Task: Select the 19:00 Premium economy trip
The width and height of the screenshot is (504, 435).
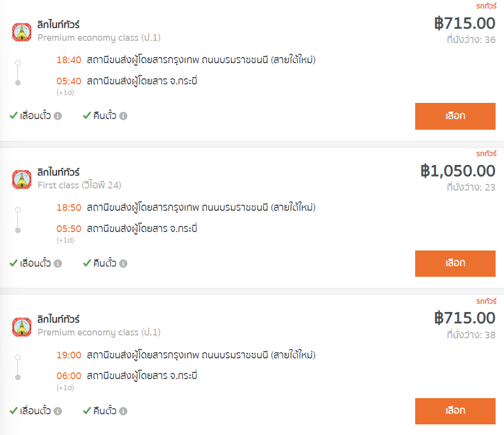Action: (455, 411)
